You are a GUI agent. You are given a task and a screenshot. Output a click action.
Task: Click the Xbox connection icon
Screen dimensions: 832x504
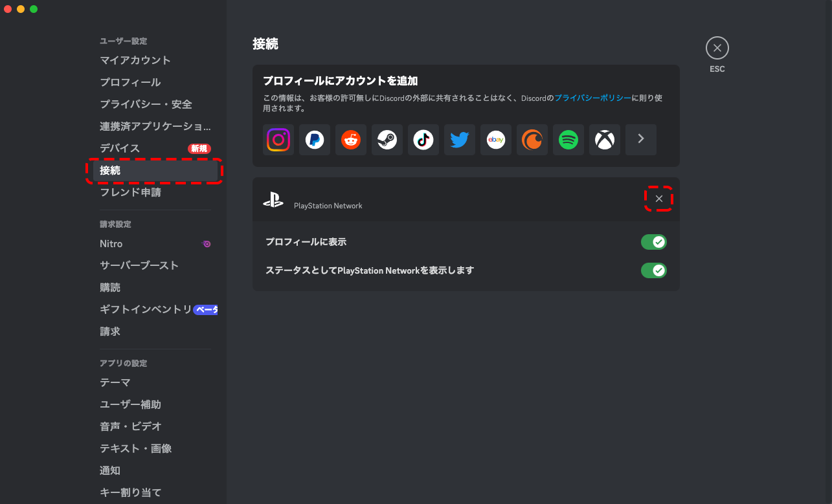(605, 140)
